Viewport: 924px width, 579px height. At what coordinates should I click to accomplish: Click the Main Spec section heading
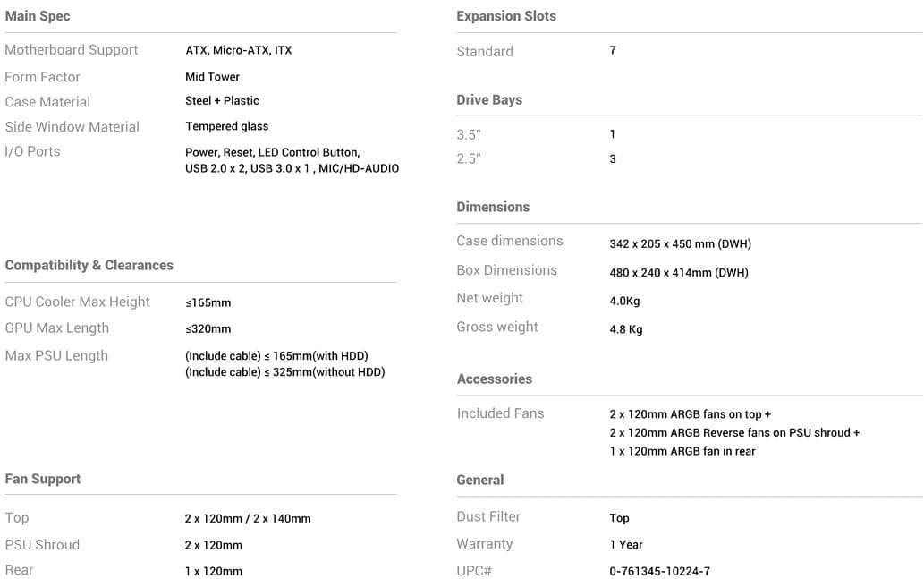pos(38,16)
